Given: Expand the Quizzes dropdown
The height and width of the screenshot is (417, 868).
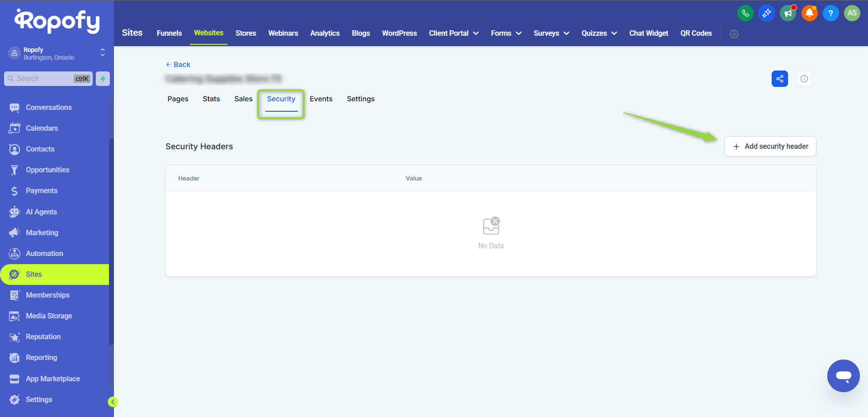Looking at the screenshot, I should point(599,33).
